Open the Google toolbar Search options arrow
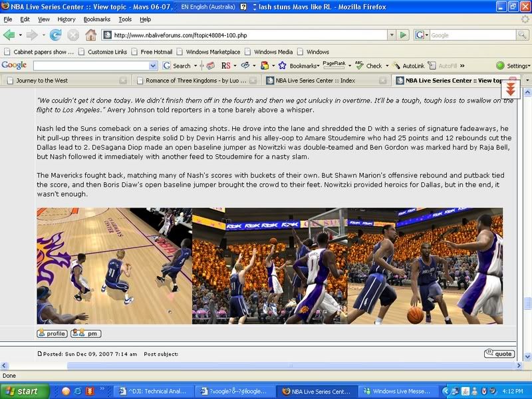 [x=196, y=66]
